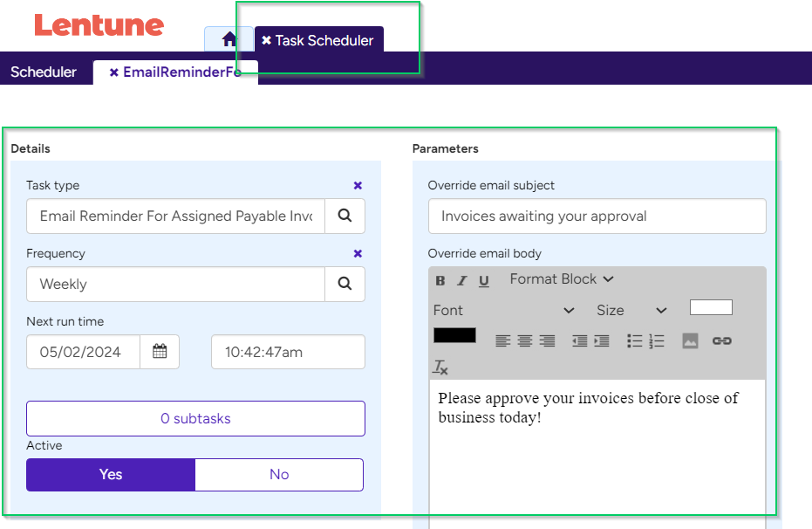Align text left
The image size is (812, 529).
pos(503,341)
